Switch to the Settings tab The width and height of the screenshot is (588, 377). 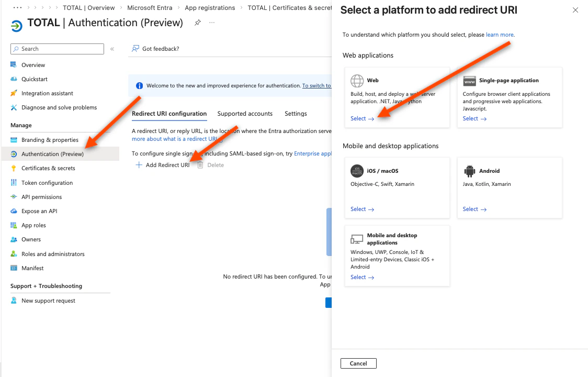click(296, 114)
